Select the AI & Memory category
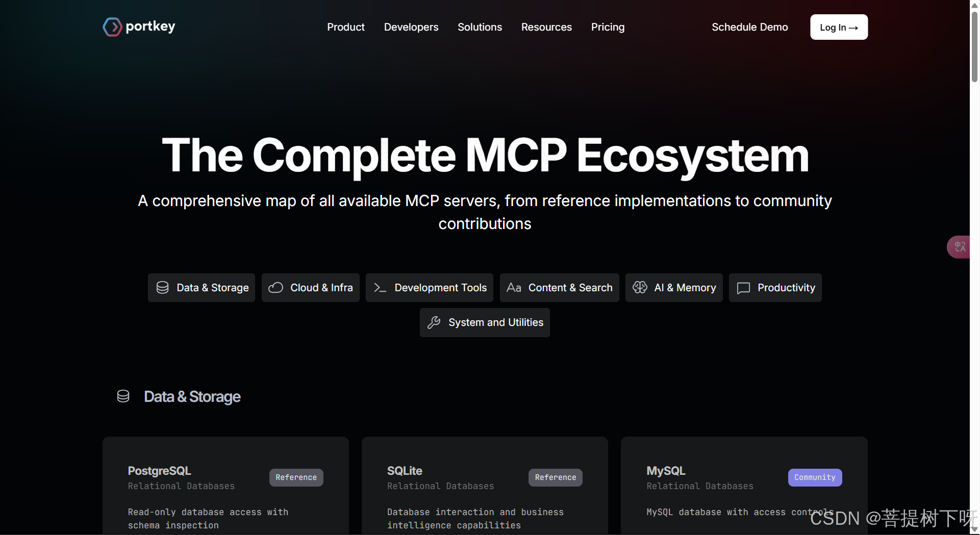The width and height of the screenshot is (980, 535). click(x=674, y=288)
